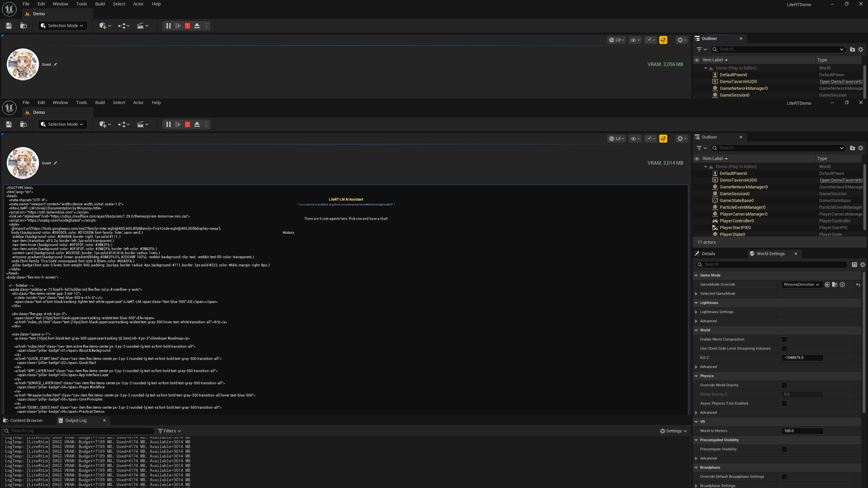Open the Blueprints icon menu in the lower window
This screenshot has height=488, width=868.
coord(124,124)
